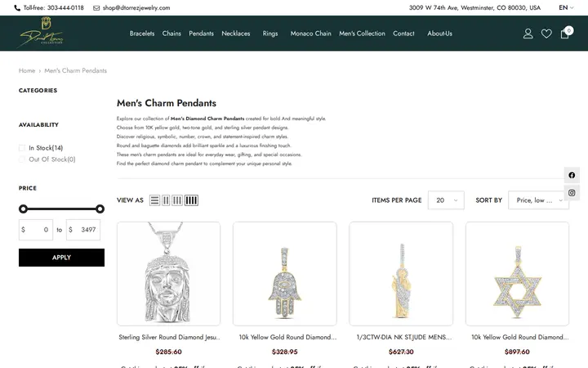588x368 pixels.
Task: Click the email envelope icon
Action: 96,8
